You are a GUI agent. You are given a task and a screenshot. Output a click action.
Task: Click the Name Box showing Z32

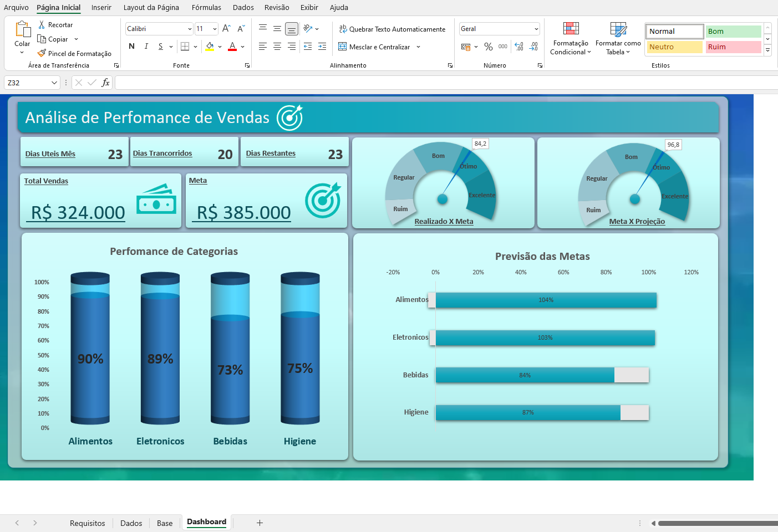pyautogui.click(x=28, y=83)
